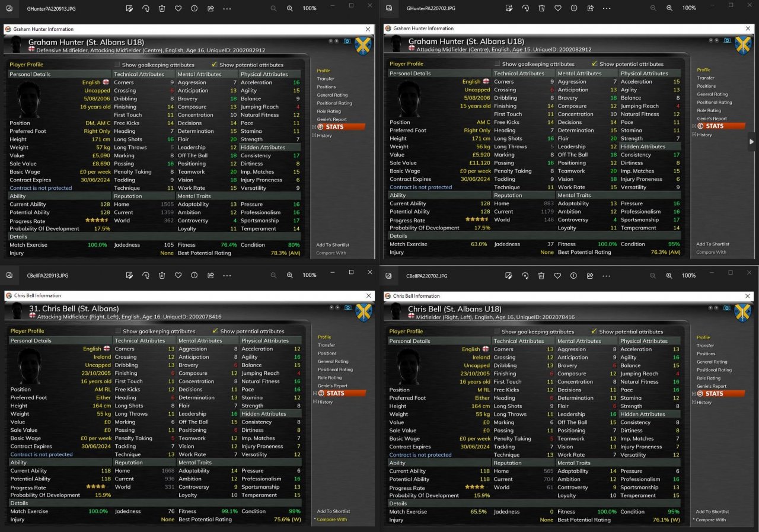
Task: Rotate the image in the GHunterPA220913 window
Action: pyautogui.click(x=146, y=9)
